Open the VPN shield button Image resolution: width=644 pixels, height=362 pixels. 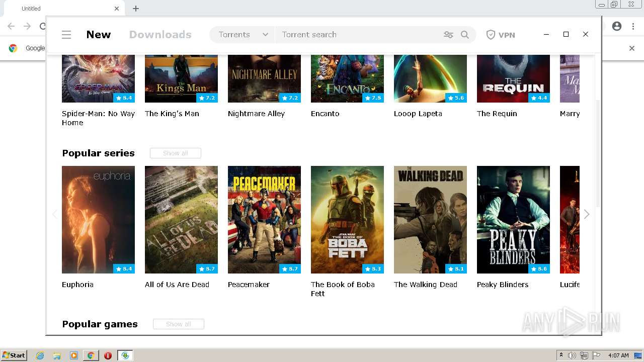(x=501, y=35)
